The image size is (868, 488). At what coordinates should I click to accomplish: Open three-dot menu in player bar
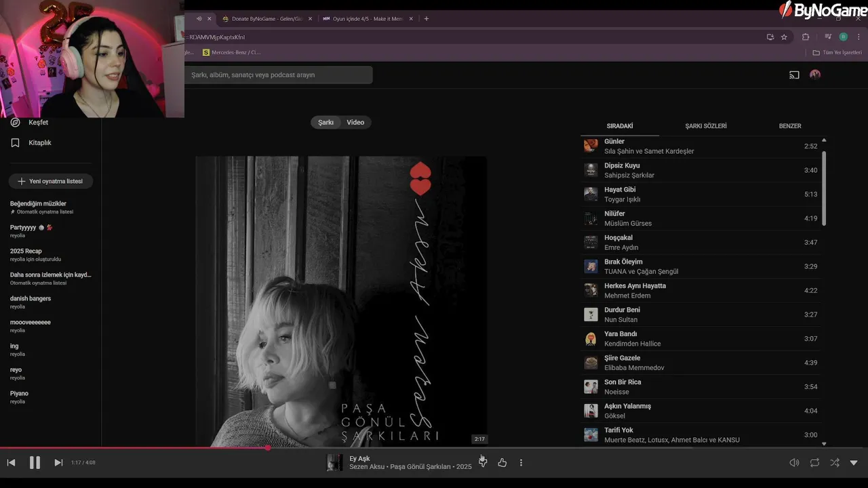[x=521, y=462]
